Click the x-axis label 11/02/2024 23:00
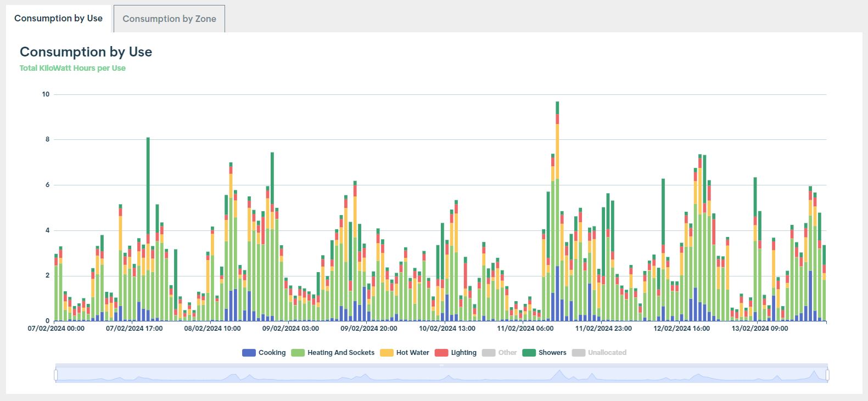Viewport: 868px width, 401px height. [x=603, y=329]
